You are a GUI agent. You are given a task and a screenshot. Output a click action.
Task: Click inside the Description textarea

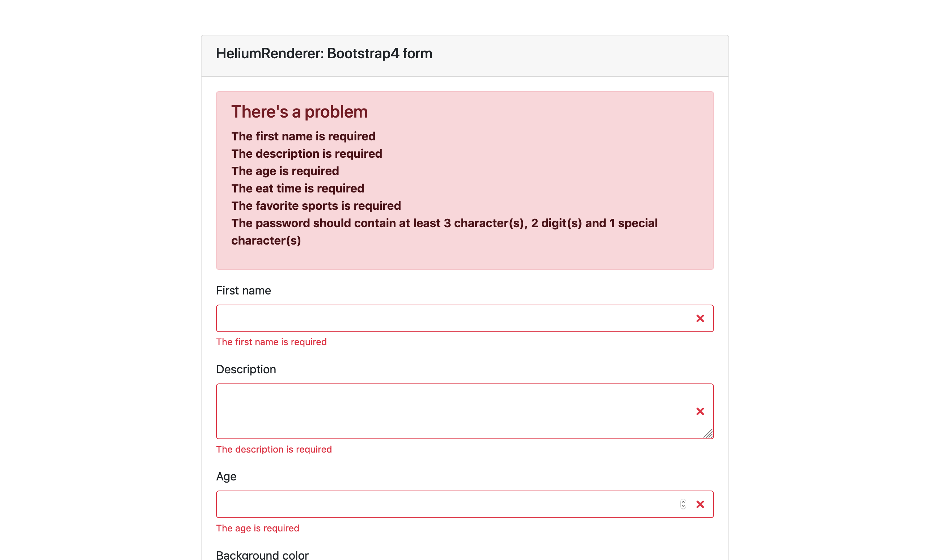415,411
